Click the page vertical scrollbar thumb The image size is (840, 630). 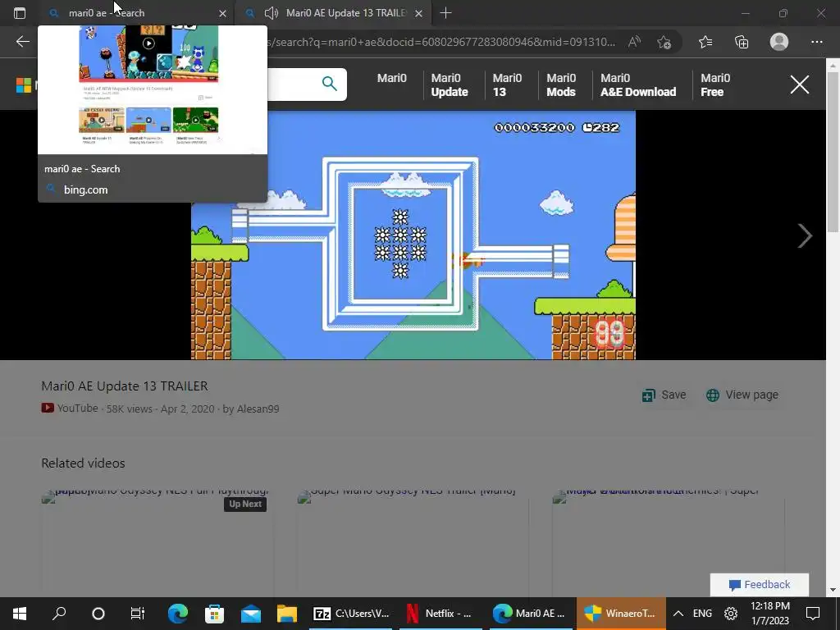tap(833, 153)
